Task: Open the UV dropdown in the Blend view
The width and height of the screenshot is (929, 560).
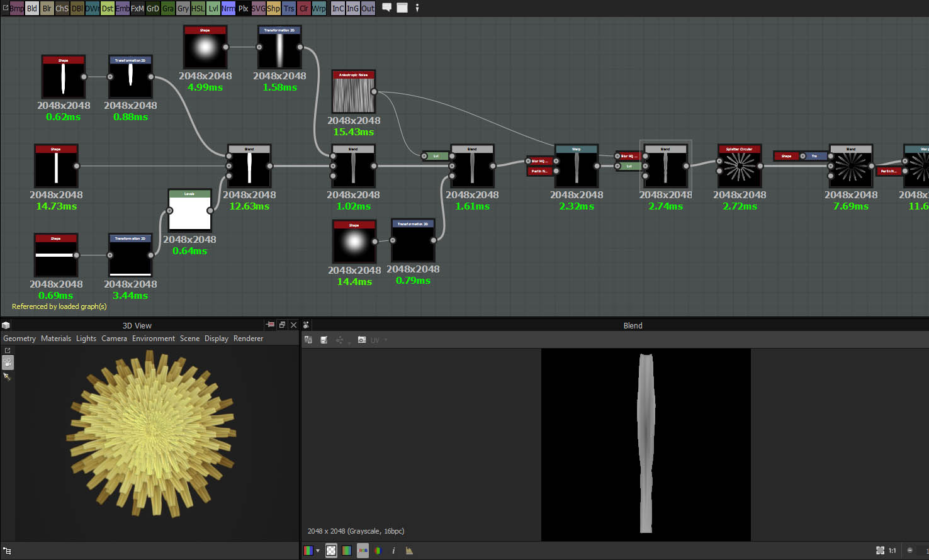Action: (379, 340)
